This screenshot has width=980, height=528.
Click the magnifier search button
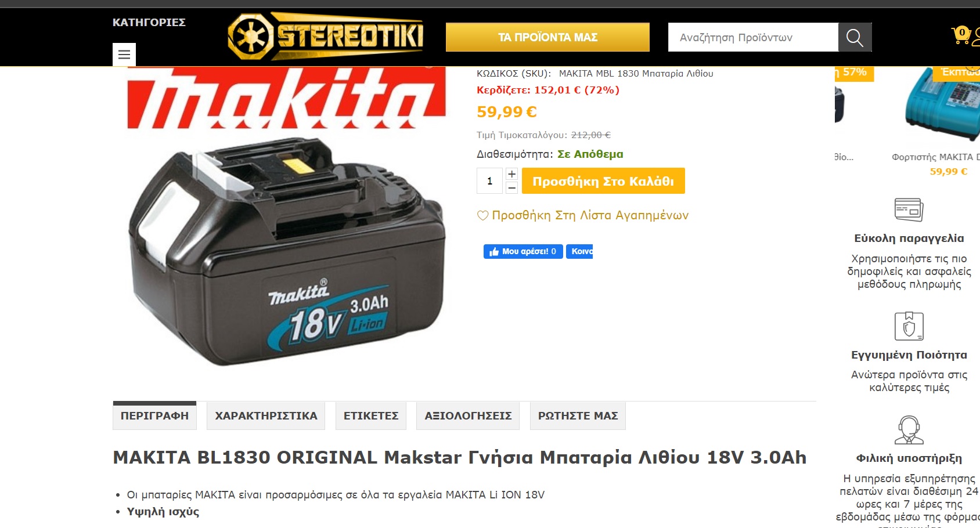click(x=855, y=37)
